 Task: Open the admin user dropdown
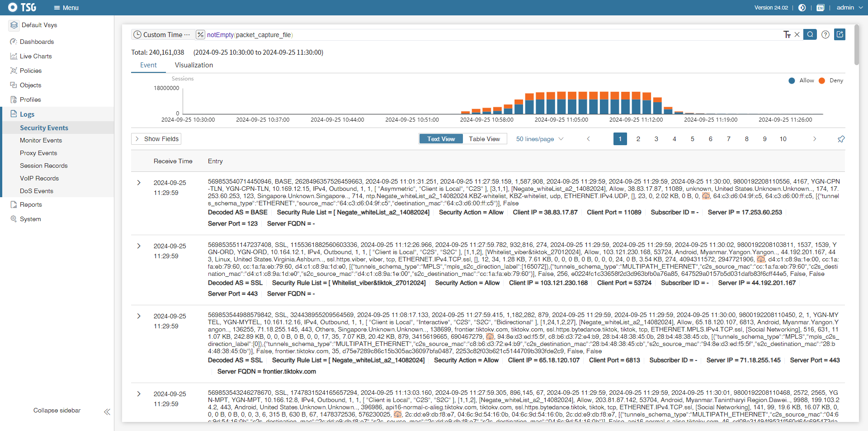849,8
